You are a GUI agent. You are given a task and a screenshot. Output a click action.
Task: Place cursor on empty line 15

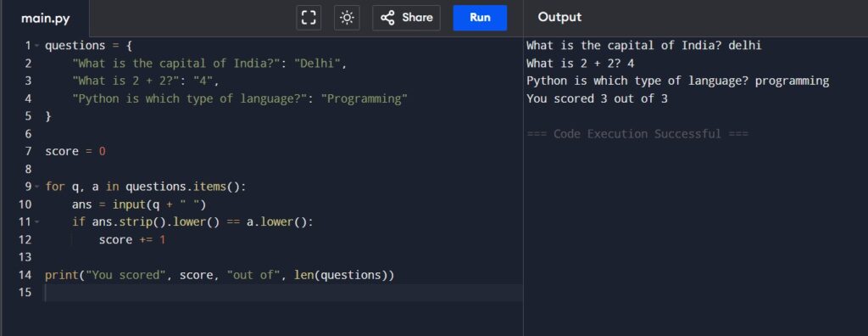click(x=283, y=293)
